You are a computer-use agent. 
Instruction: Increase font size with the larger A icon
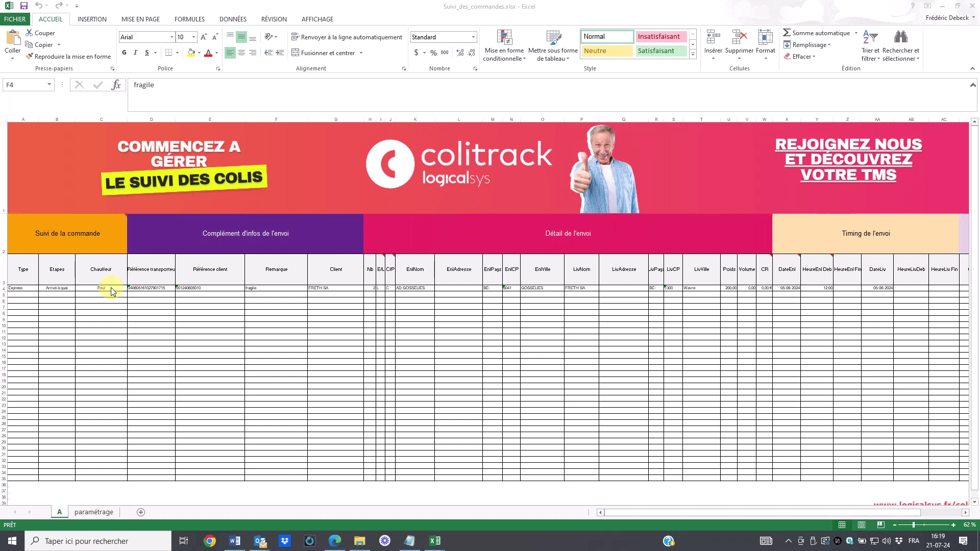pos(204,37)
